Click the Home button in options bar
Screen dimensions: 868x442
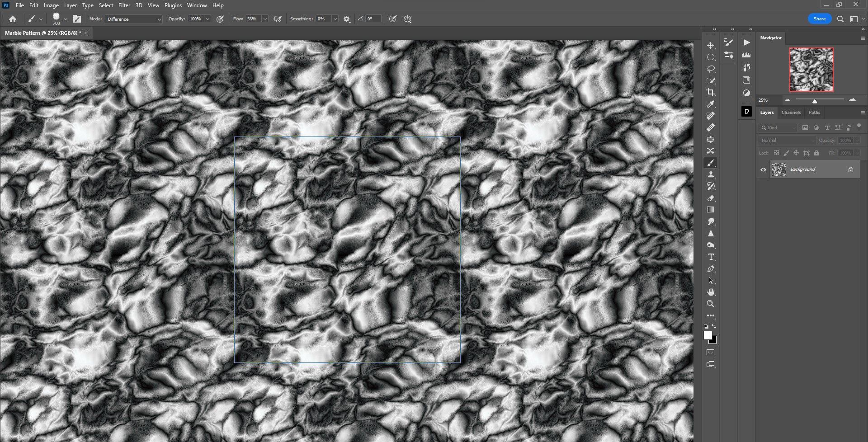pos(13,19)
